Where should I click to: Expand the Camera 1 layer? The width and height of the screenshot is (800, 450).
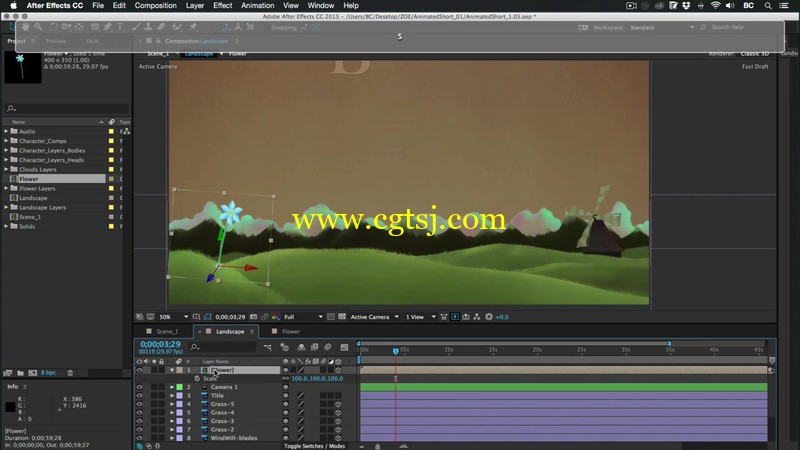tap(172, 387)
